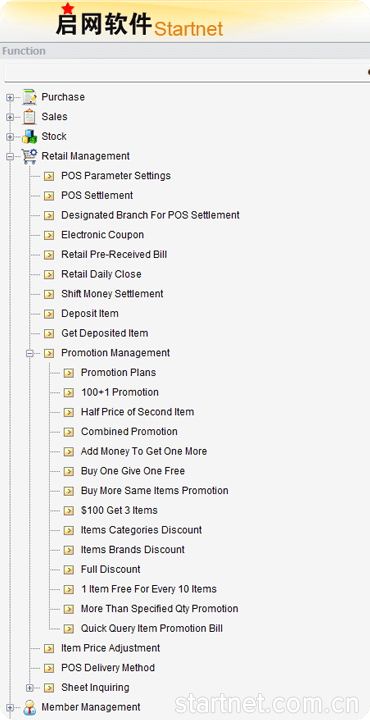The width and height of the screenshot is (370, 720).
Task: Open Item Price Adjustment
Action: point(111,648)
